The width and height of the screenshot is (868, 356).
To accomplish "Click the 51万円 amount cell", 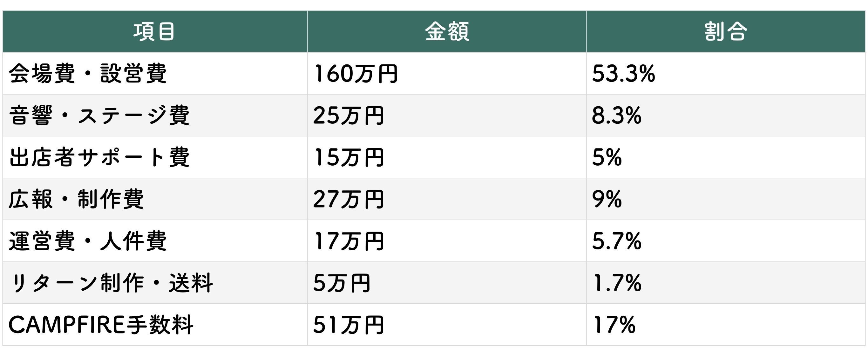I will [x=349, y=325].
